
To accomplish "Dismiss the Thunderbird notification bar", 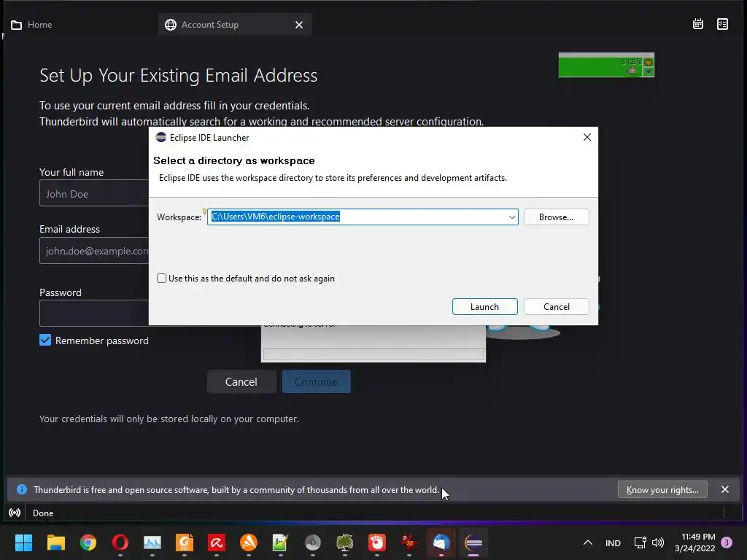I will coord(724,489).
